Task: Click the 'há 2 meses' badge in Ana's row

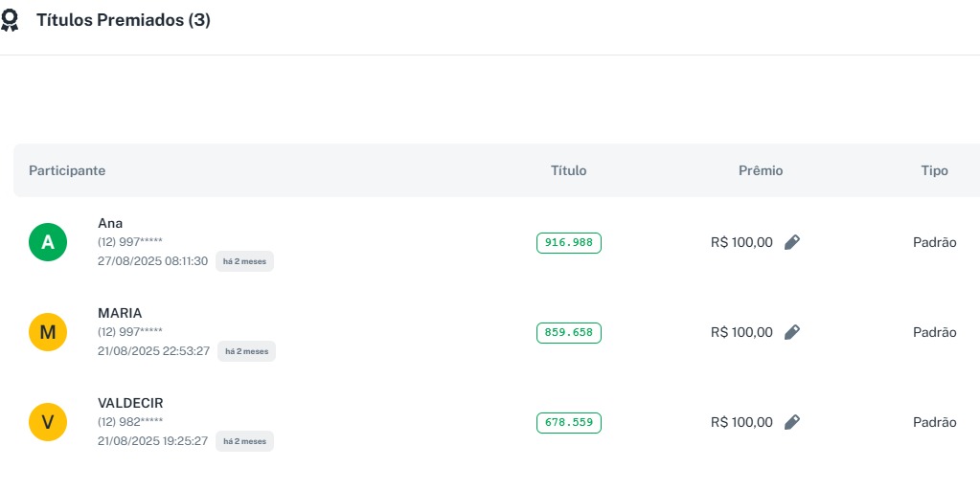Action: tap(244, 261)
